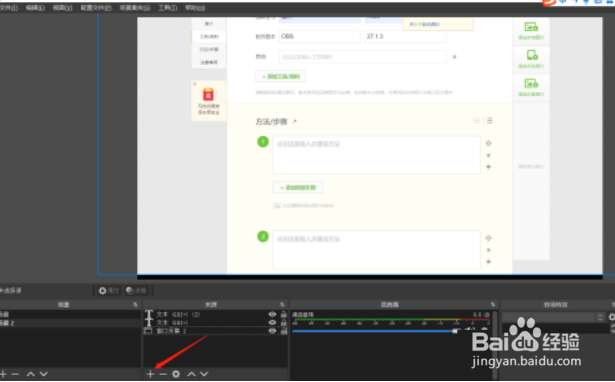Select 工具/原料 tab in preview sidebar
The width and height of the screenshot is (615, 382).
click(209, 36)
